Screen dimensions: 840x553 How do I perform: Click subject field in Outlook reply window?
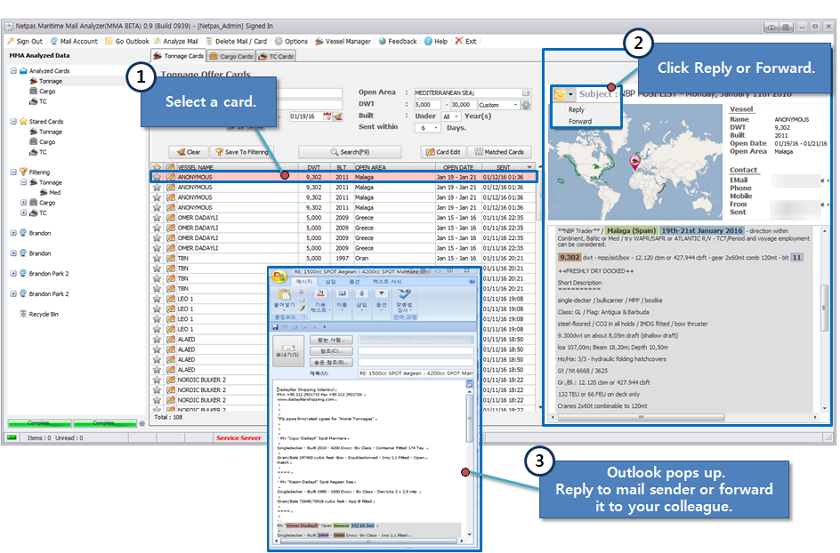pyautogui.click(x=416, y=373)
